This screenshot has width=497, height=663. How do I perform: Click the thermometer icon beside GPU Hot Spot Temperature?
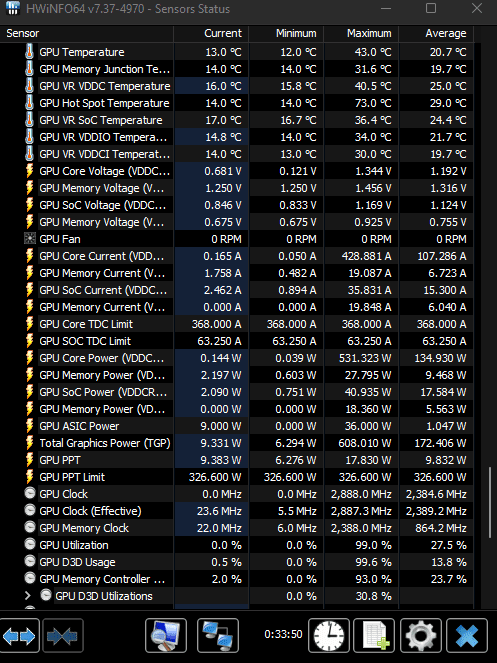[30, 103]
